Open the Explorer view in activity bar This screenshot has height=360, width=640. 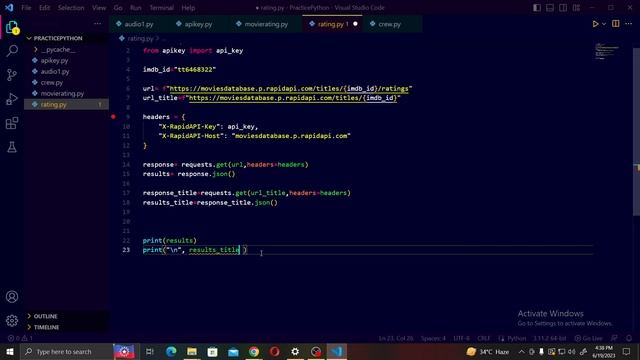(12, 27)
